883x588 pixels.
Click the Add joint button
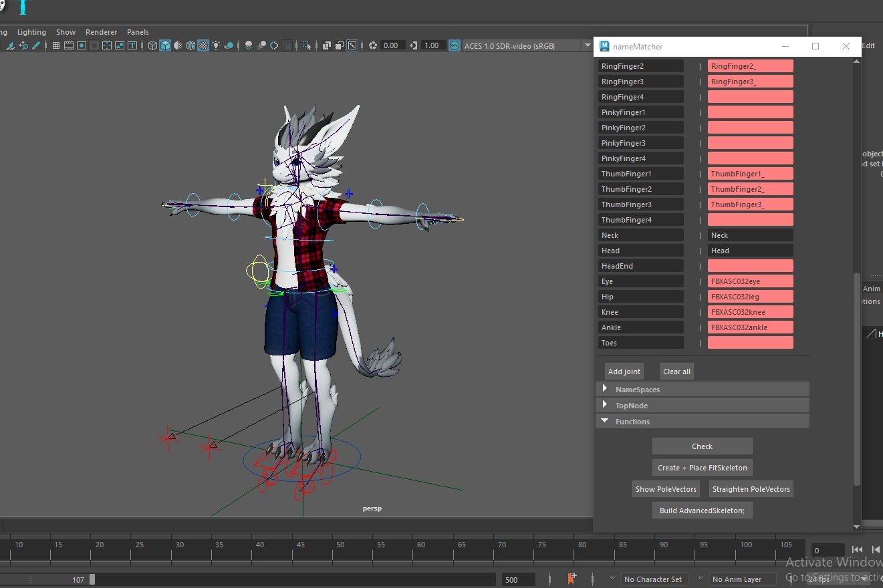click(x=624, y=372)
